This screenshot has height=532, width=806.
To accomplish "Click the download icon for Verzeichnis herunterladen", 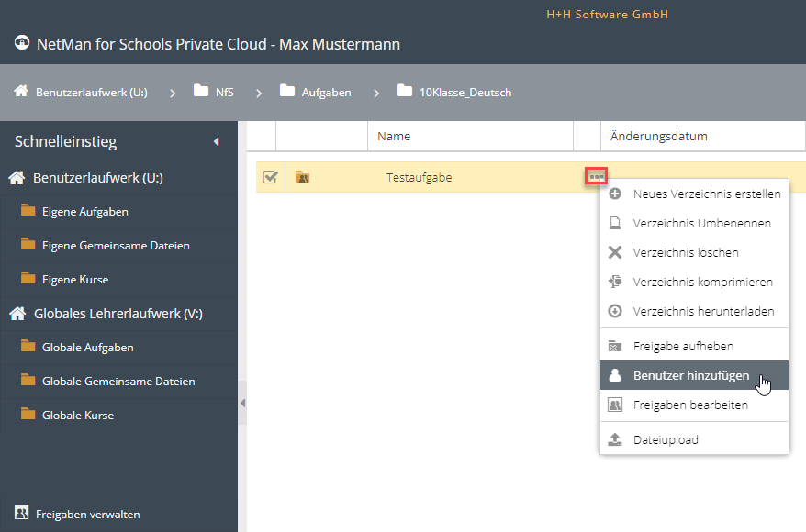I will (x=615, y=311).
